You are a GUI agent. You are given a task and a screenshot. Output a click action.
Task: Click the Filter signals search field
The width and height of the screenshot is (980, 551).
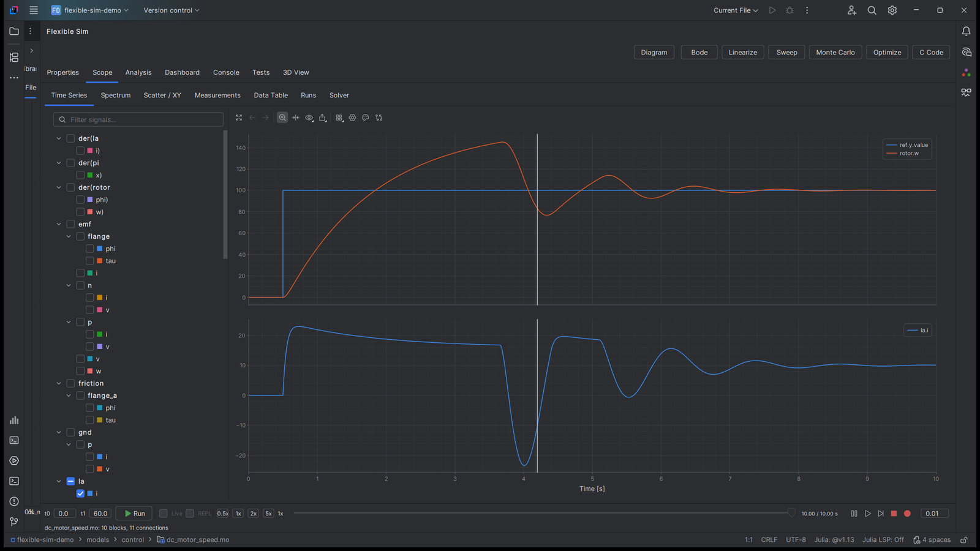[138, 119]
